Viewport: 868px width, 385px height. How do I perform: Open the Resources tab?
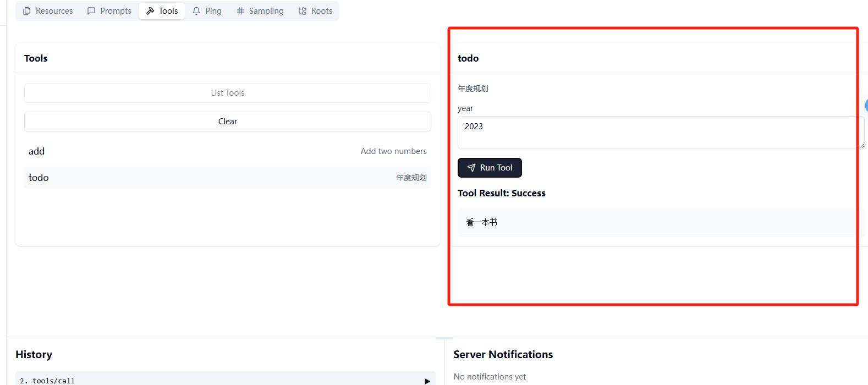(x=48, y=11)
